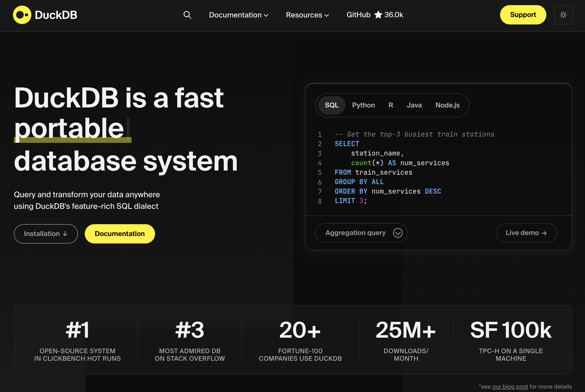
Task: Select the SQL code tab
Action: point(332,105)
